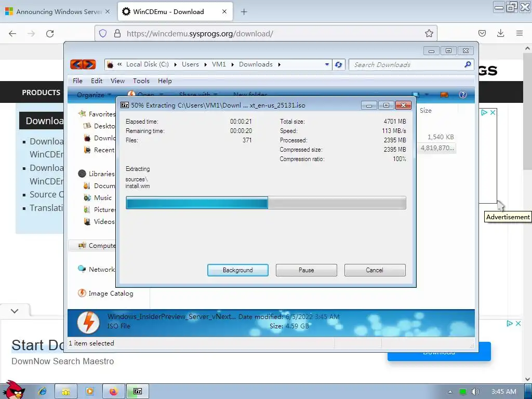Show site security padlock info
The image size is (532, 399).
(117, 33)
